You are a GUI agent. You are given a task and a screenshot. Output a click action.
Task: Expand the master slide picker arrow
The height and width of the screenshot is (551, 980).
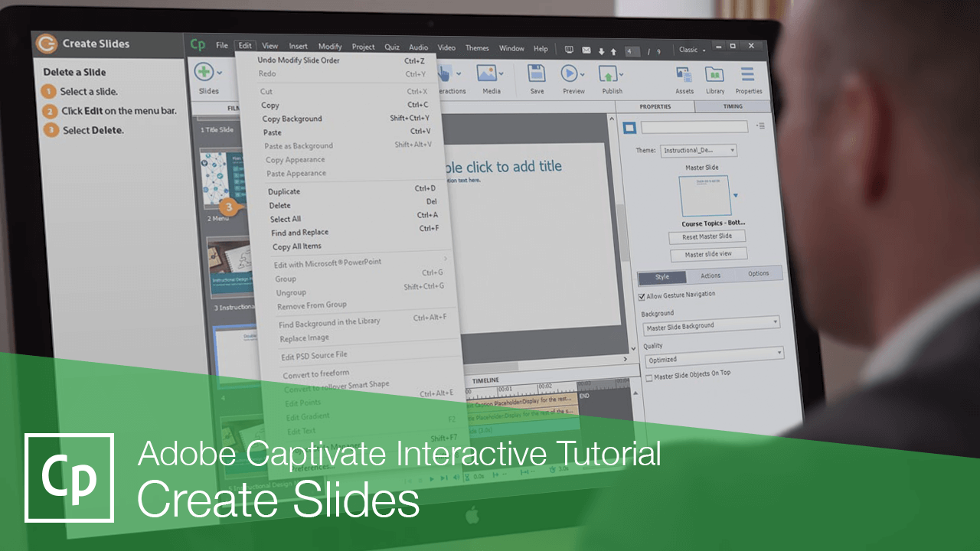[x=736, y=196]
